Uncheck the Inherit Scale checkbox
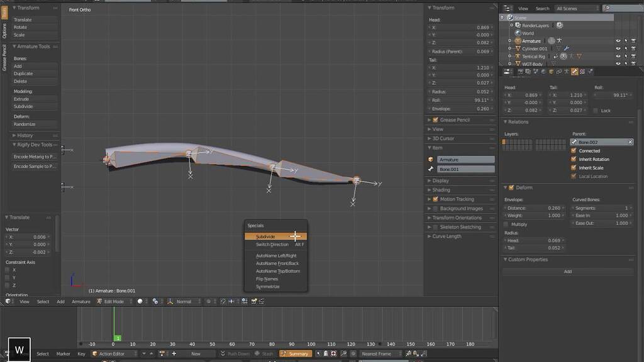Viewport: 644px width, 362px height. point(574,167)
